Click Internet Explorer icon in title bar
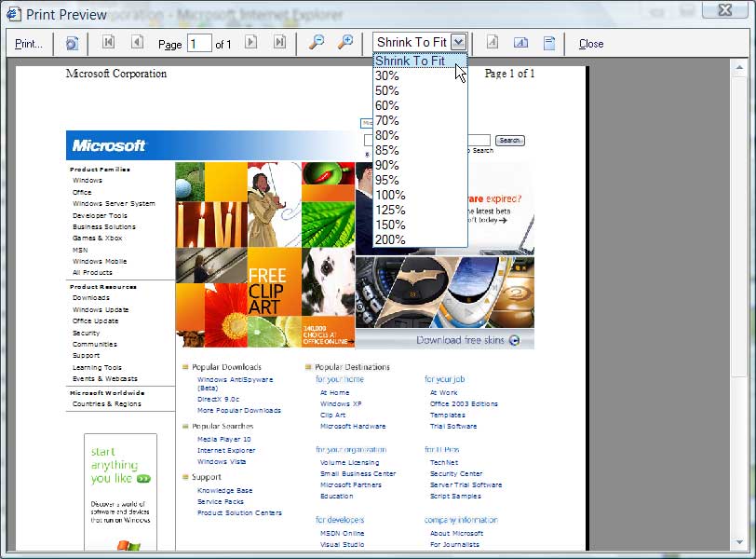Image resolution: width=756 pixels, height=559 pixels. pos(13,14)
